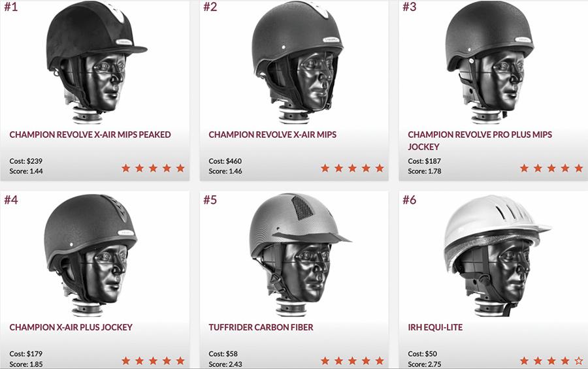Click the last star of the #3 helmet rating

[579, 168]
